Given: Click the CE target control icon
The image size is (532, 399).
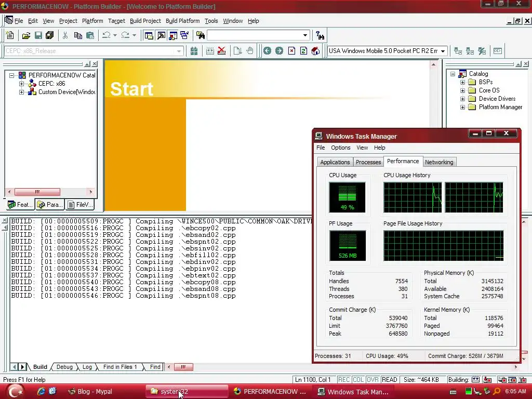Looking at the screenshot, I should pyautogui.click(x=497, y=51).
